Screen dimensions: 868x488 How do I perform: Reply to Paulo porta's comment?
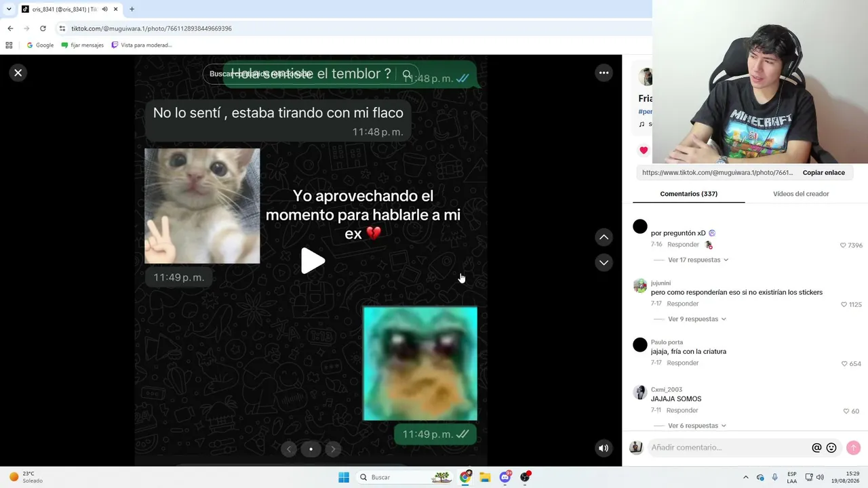[683, 363]
